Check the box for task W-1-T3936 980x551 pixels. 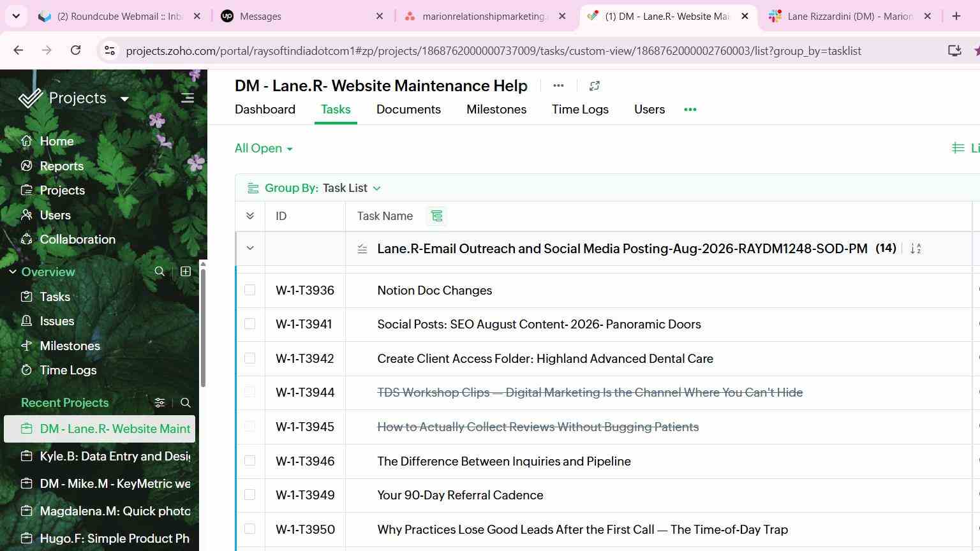250,290
